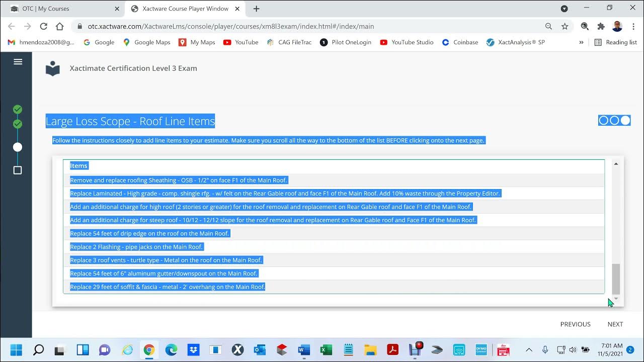Bookmark this page with the star icon
Screen dimensions: 644x362
[565, 26]
